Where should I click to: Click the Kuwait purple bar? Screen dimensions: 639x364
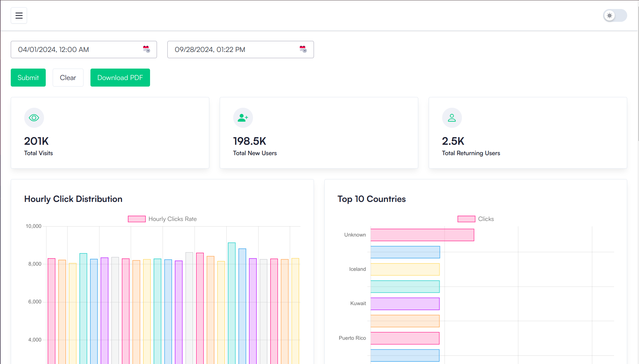(405, 304)
